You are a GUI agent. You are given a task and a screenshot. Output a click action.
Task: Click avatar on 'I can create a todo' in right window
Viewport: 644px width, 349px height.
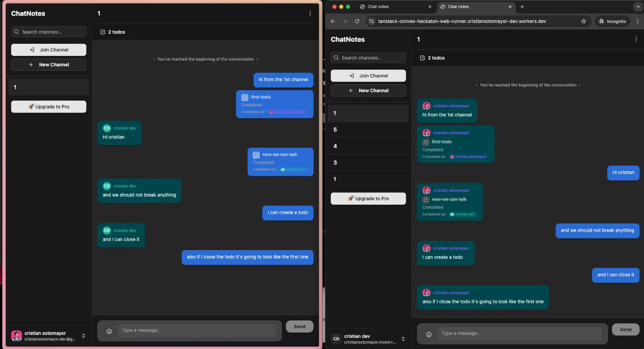[x=427, y=248]
